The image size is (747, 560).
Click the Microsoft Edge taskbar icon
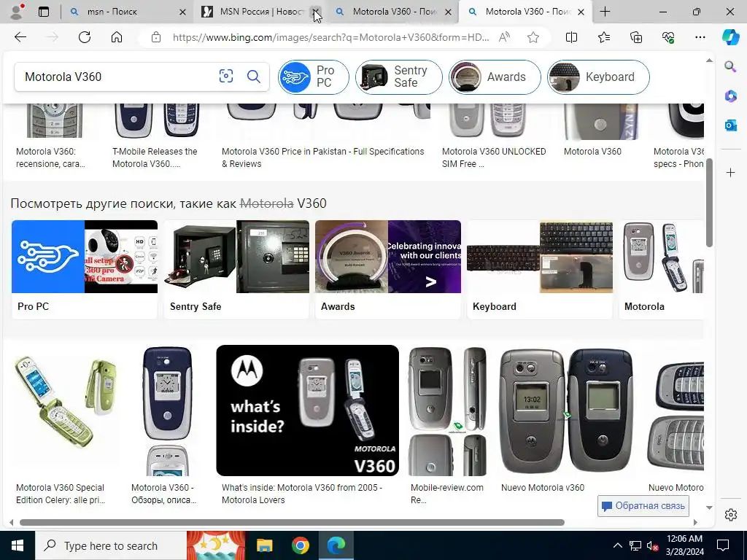pyautogui.click(x=336, y=545)
